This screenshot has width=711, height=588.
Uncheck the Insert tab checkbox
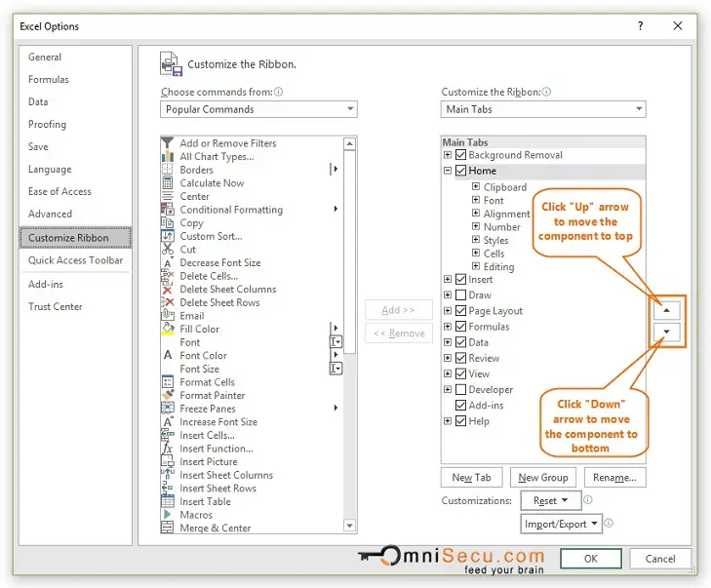(x=460, y=279)
